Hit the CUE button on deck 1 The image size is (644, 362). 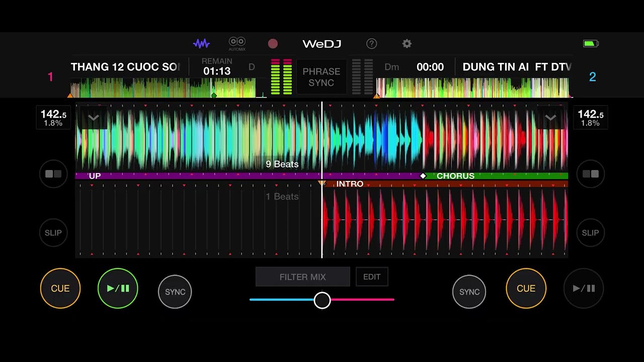tap(60, 289)
